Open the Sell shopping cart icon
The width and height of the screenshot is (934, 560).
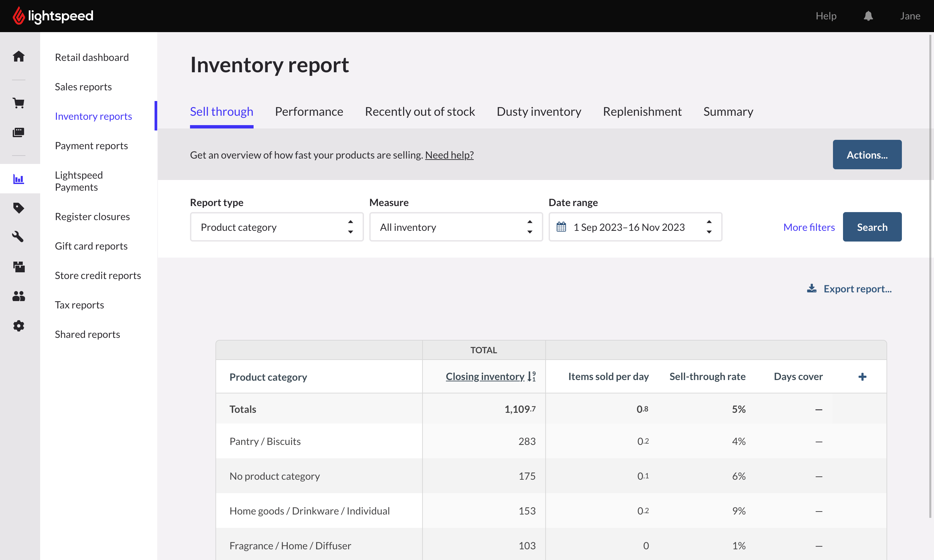tap(18, 103)
